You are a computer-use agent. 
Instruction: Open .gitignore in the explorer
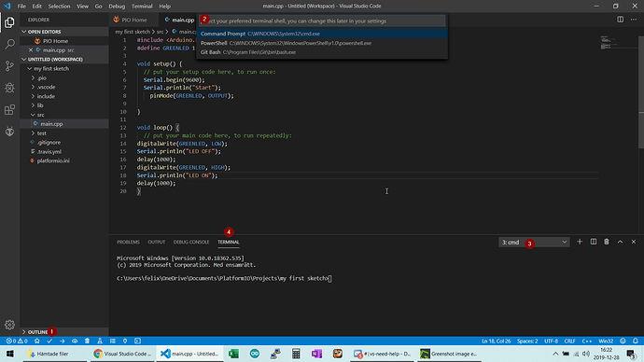(x=49, y=142)
